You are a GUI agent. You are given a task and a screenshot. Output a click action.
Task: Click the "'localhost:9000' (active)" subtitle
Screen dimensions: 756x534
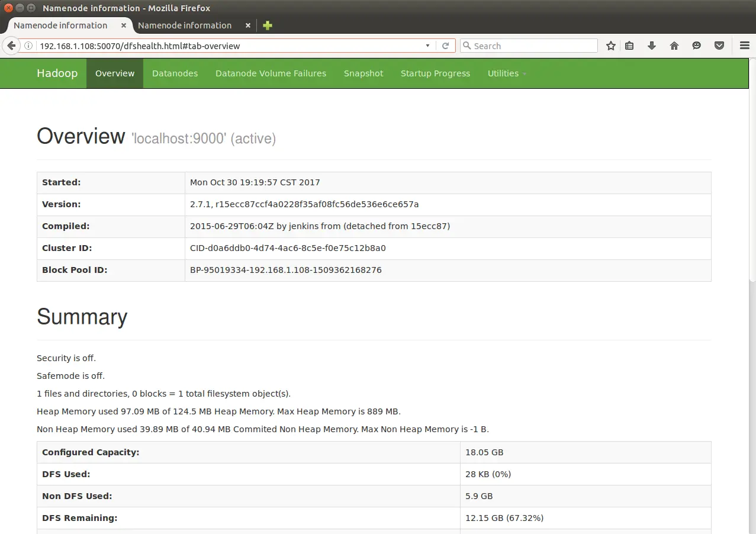[x=204, y=139]
